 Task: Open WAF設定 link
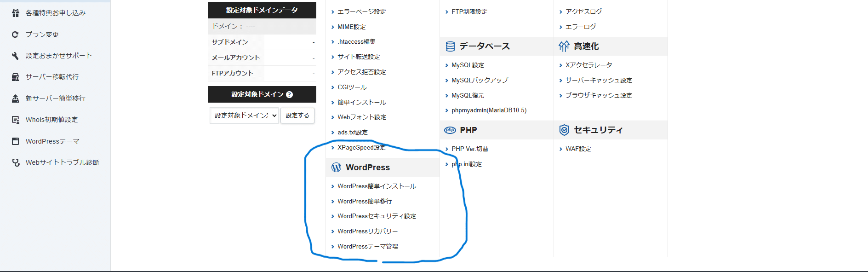(578, 149)
